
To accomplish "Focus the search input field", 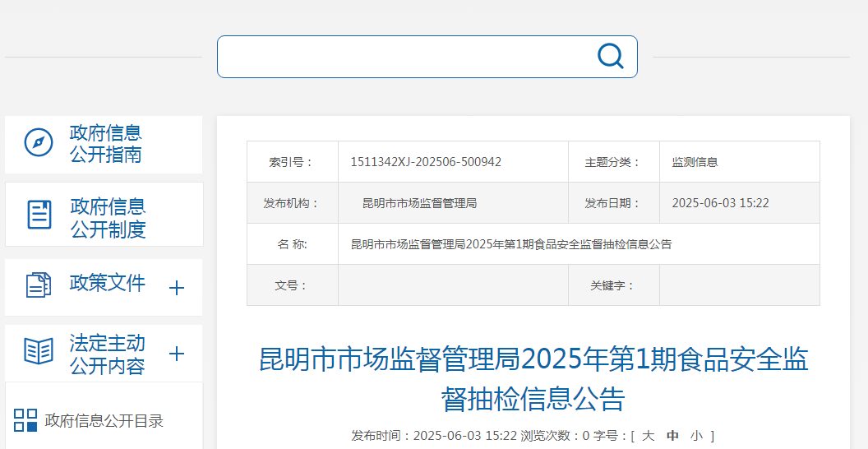I will tap(427, 57).
